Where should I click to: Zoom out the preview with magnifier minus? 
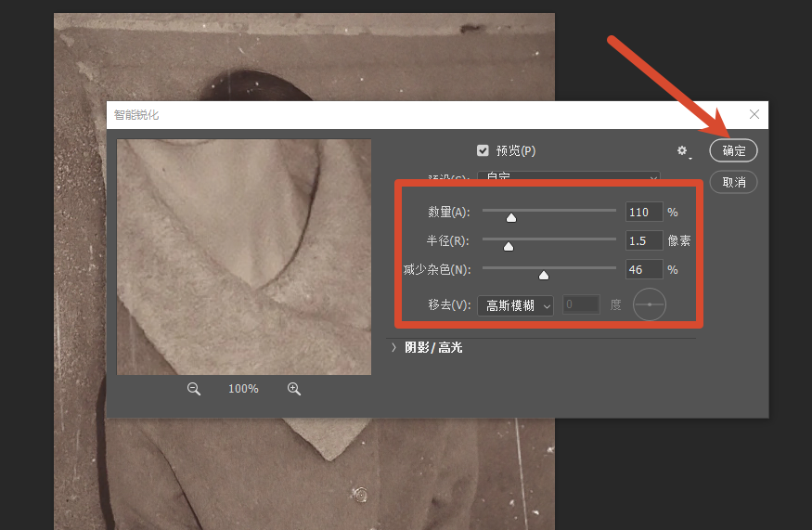[194, 389]
